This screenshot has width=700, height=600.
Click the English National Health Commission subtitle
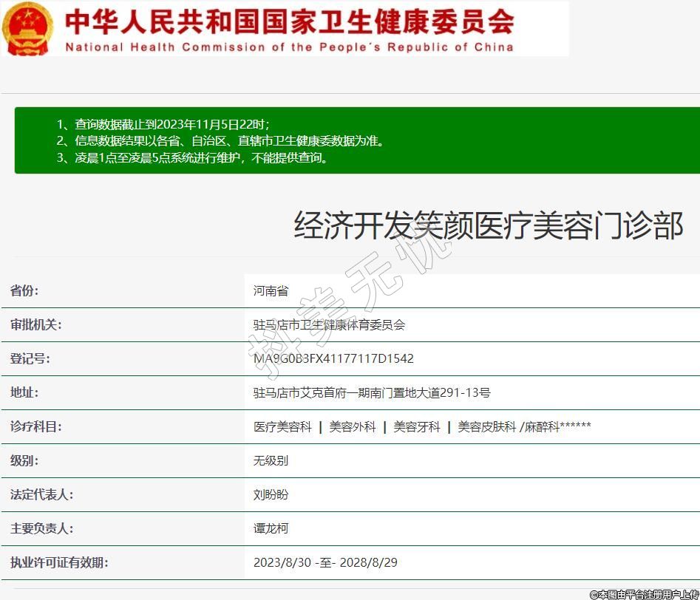point(289,47)
